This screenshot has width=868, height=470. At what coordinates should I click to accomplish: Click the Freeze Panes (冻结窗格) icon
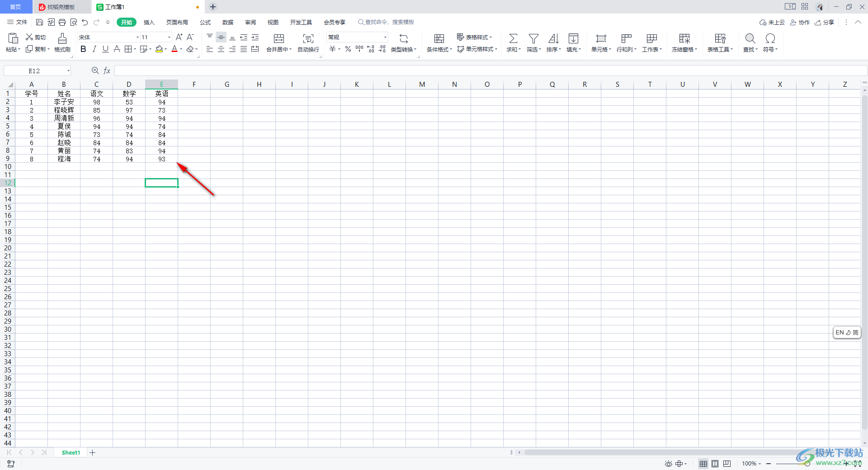point(684,38)
